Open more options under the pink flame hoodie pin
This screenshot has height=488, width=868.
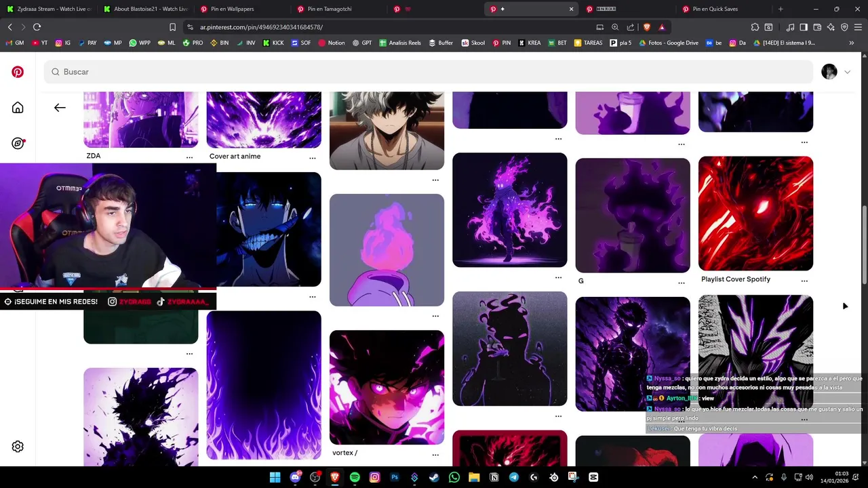(435, 316)
